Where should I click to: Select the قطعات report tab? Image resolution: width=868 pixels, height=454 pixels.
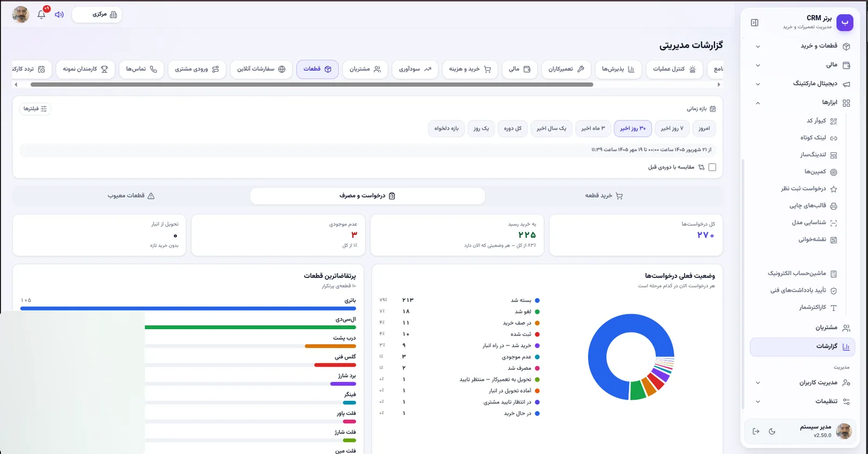(317, 69)
